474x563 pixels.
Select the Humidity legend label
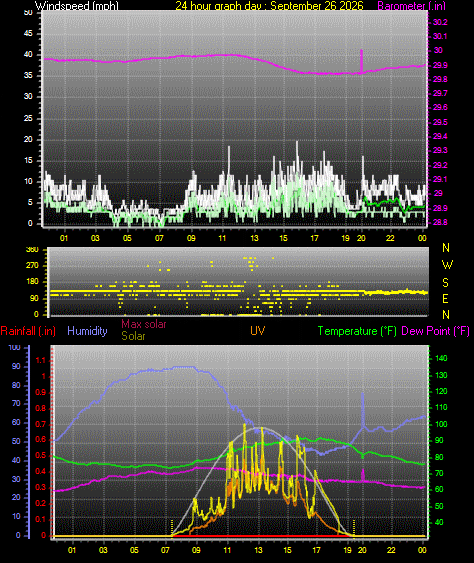pos(87,331)
